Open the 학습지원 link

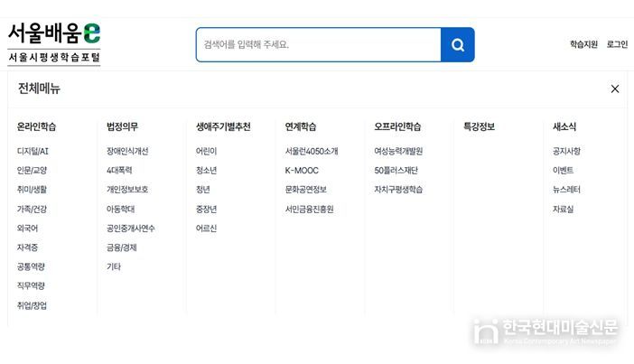coord(583,44)
